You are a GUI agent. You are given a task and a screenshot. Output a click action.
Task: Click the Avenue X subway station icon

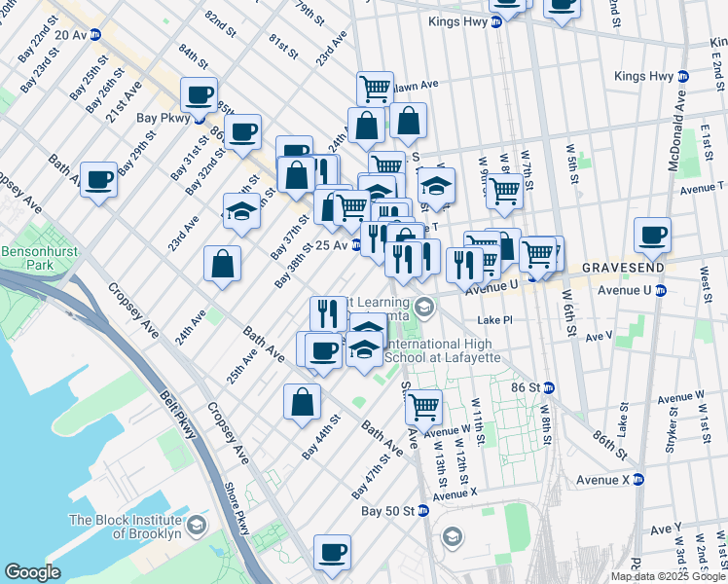(637, 479)
